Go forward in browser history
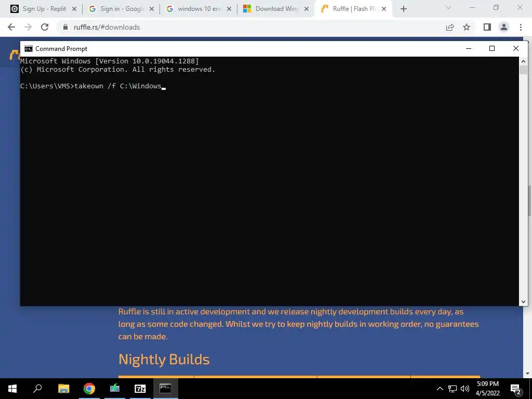This screenshot has height=399, width=532. click(28, 27)
